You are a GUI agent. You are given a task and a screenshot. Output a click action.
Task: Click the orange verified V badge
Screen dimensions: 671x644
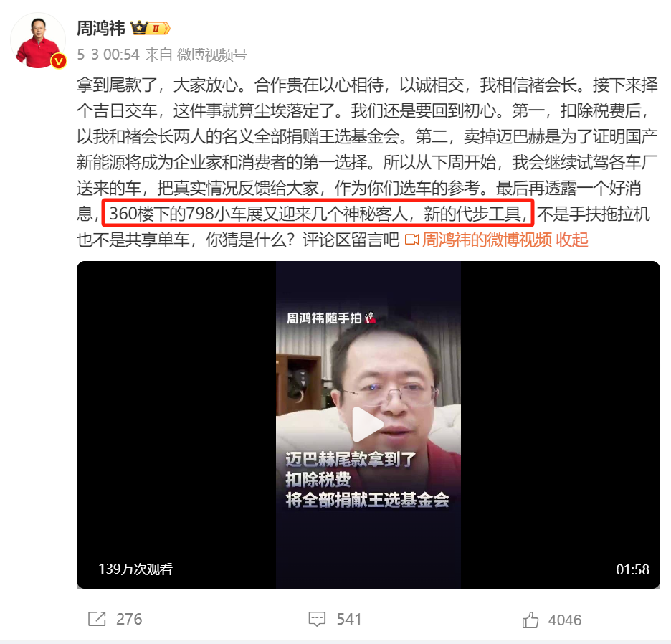pos(59,61)
